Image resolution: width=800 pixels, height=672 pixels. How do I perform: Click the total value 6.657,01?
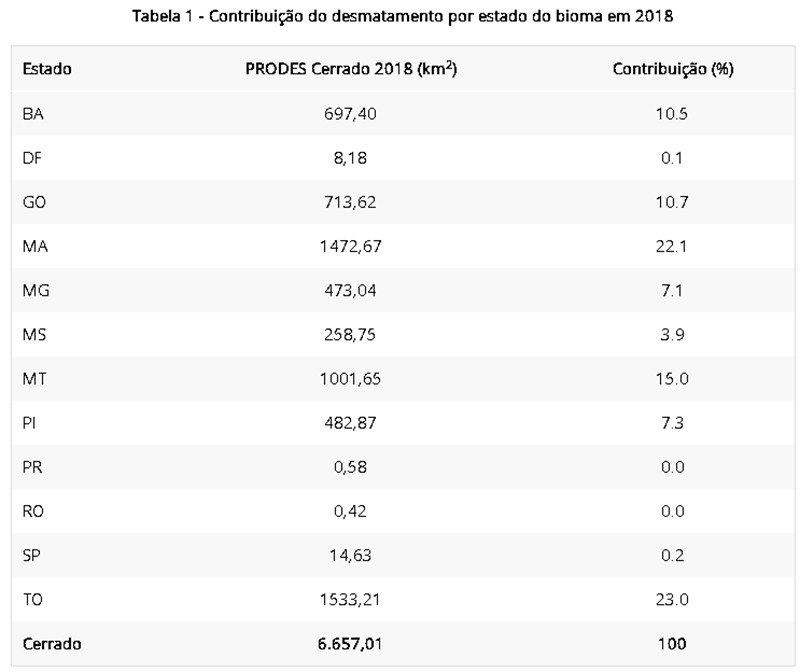pyautogui.click(x=351, y=643)
